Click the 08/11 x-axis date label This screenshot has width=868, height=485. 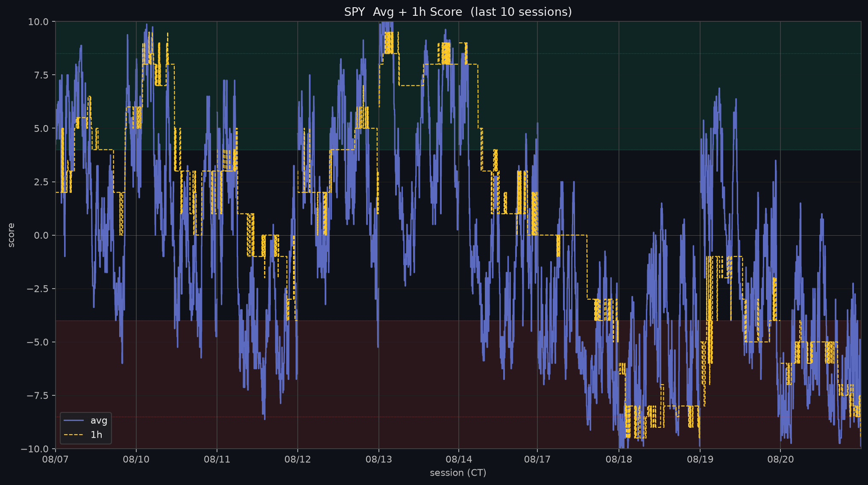click(217, 459)
